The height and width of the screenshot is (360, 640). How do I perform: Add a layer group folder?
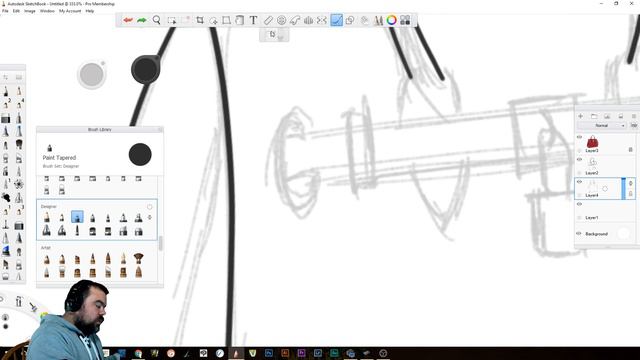click(x=594, y=116)
